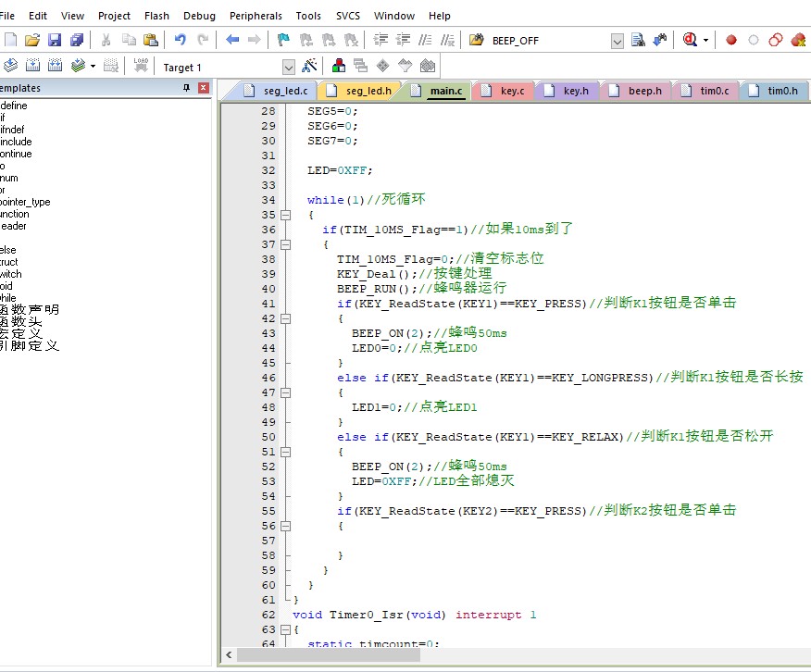Click horizontal scrollbar thumb in editor
The image size is (811, 672).
point(329,655)
